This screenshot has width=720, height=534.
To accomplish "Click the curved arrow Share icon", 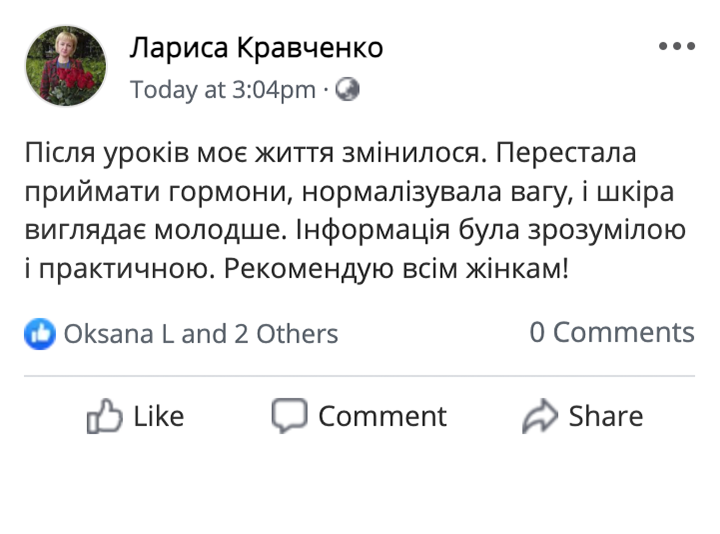I will pos(540,416).
